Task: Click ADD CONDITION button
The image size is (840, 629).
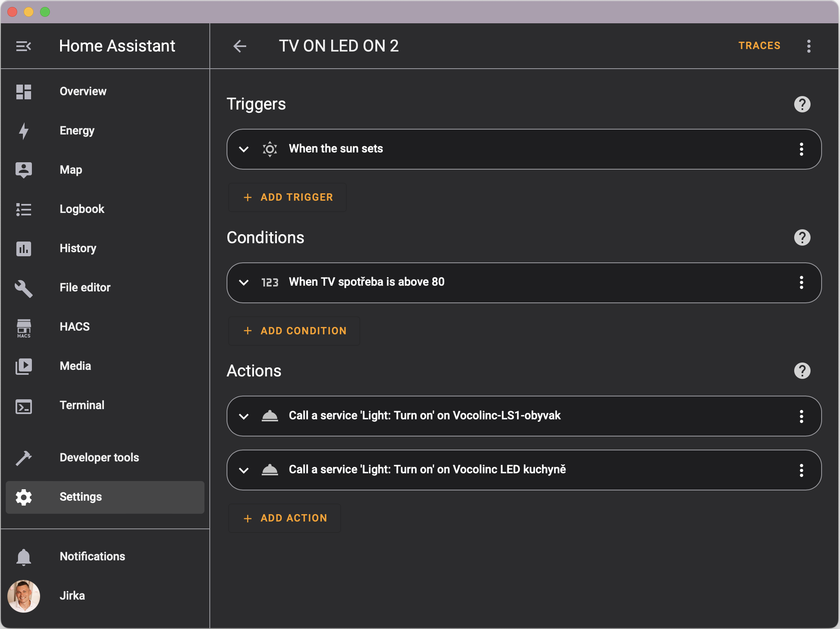Action: point(294,331)
